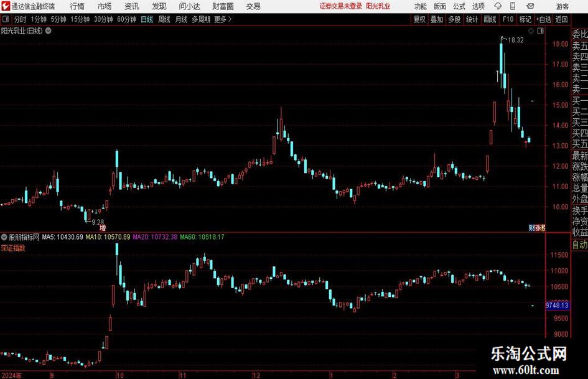The width and height of the screenshot is (588, 379).
Task: Add stock via +自选 button
Action: pos(543,19)
